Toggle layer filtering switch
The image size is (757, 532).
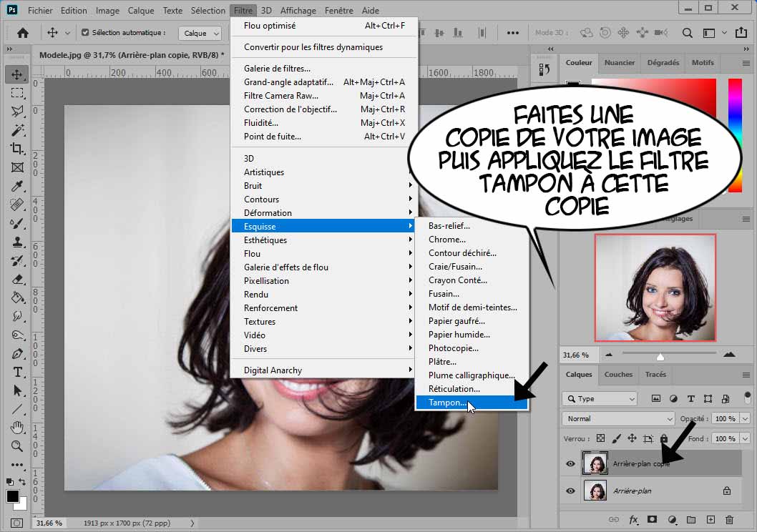[748, 398]
